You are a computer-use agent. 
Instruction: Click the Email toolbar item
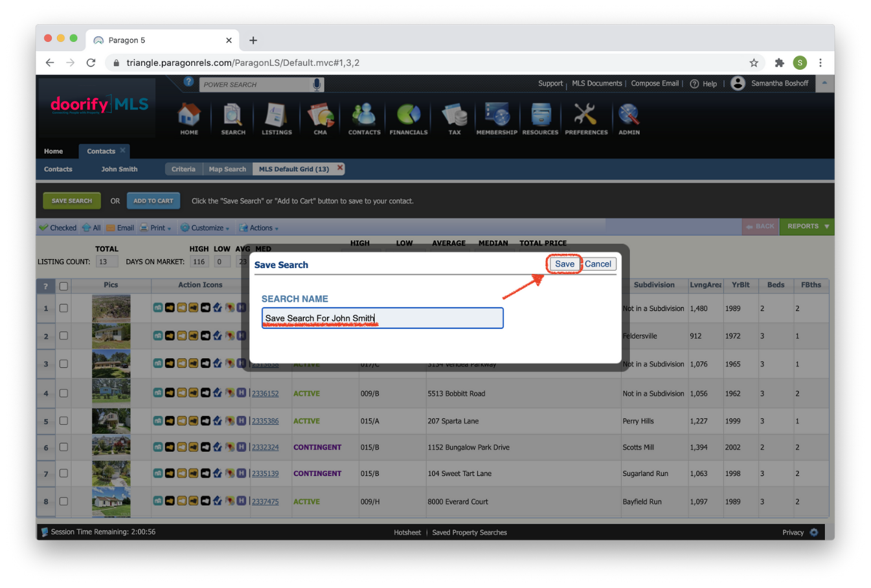[x=120, y=228]
